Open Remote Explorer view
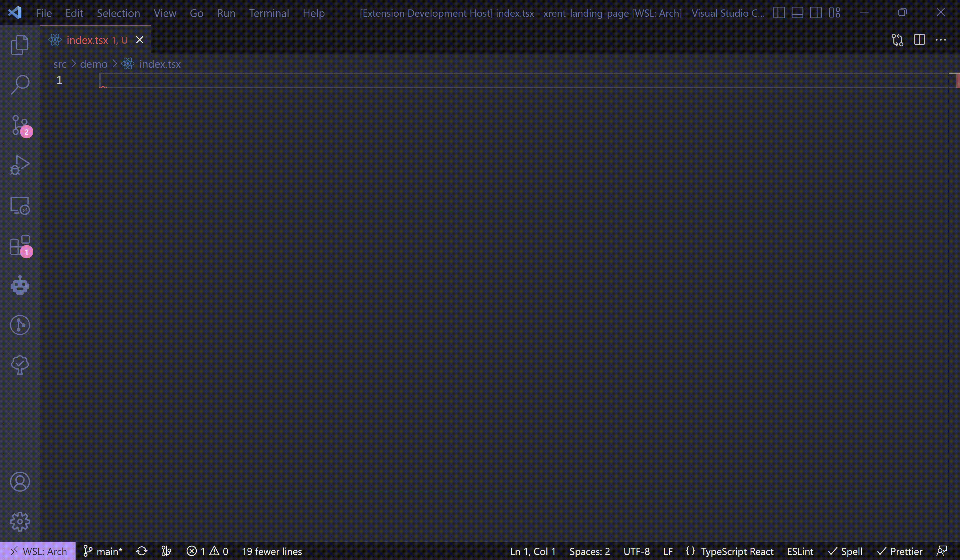The height and width of the screenshot is (560, 960). [20, 205]
